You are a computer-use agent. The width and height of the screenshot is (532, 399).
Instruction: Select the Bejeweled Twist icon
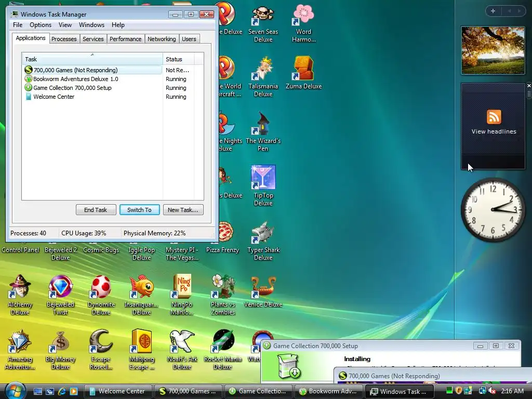coord(60,296)
